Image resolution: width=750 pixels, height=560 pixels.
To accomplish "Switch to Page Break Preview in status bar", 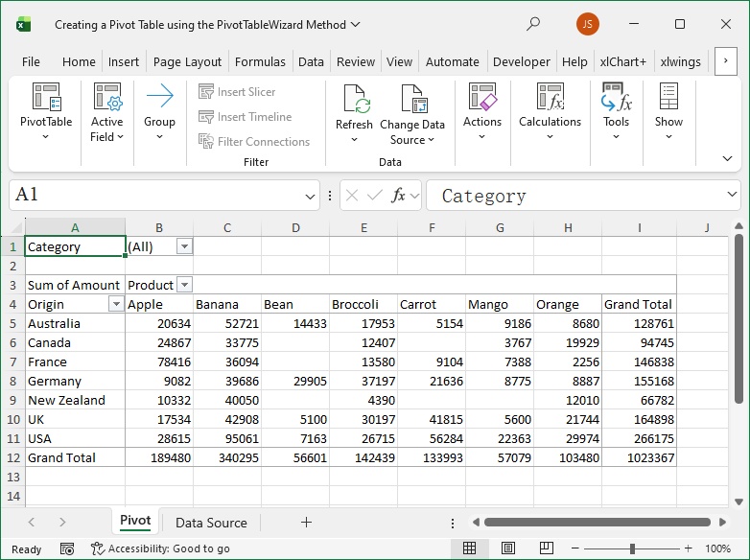I will point(547,548).
